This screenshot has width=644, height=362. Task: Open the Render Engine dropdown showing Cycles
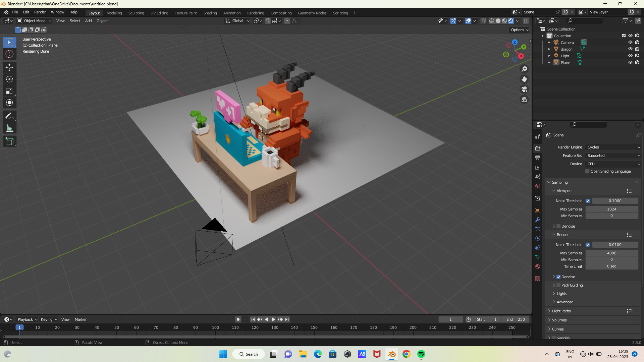612,147
